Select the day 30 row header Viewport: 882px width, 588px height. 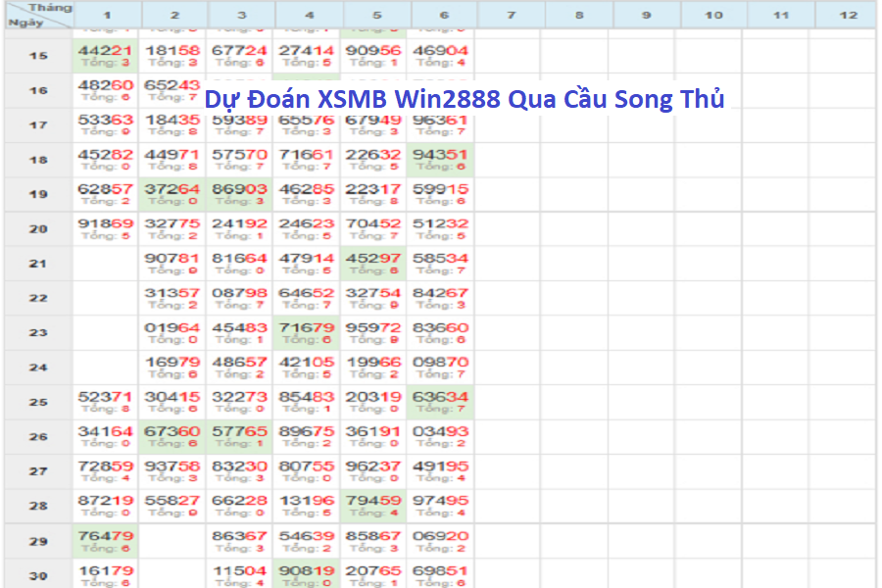click(x=38, y=575)
